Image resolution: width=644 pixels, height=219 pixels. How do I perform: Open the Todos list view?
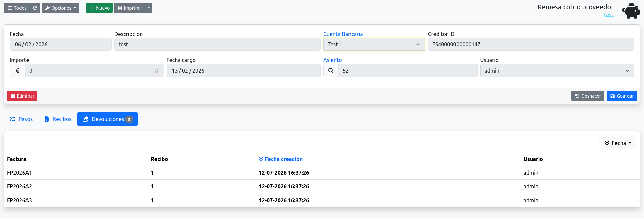[x=17, y=8]
